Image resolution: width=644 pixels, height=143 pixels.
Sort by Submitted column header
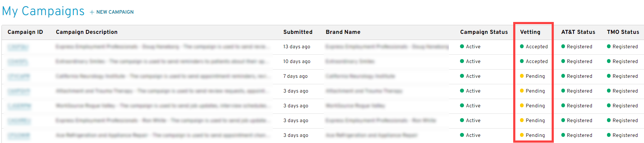pos(298,32)
